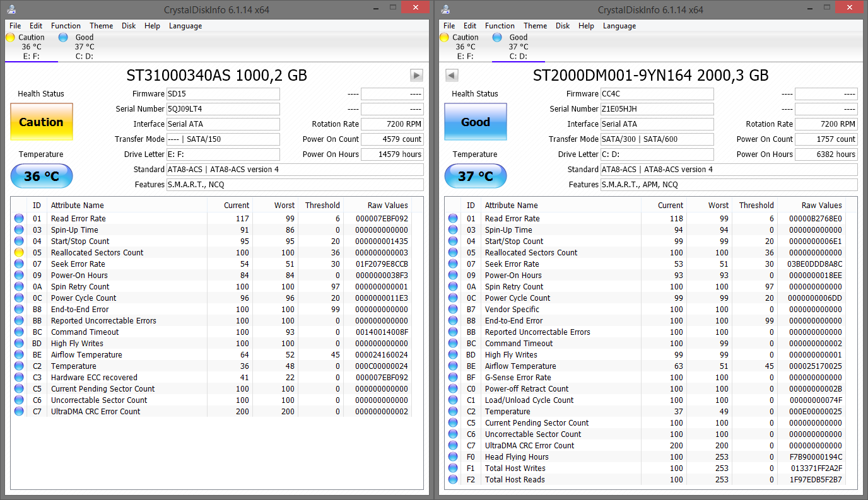Click status dot for Airflow Temperature, ST31000340AS window
Image resolution: width=868 pixels, height=500 pixels.
coord(19,354)
